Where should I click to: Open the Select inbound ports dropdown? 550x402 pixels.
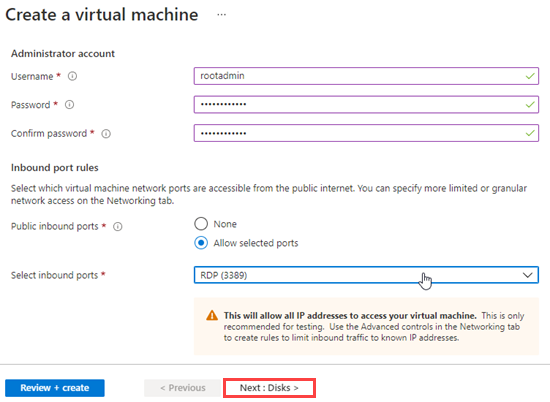(366, 275)
